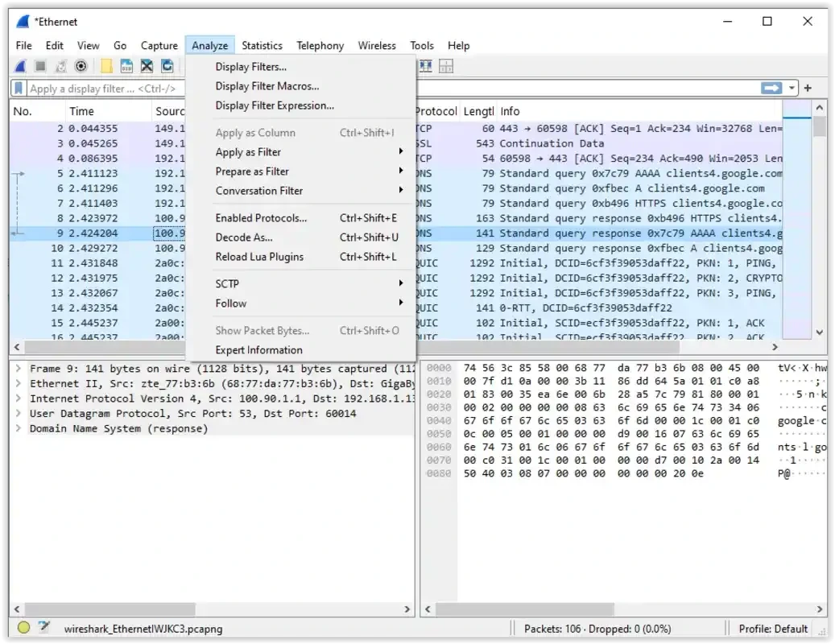Screen dimensions: 835x644
Task: Open the Help menu
Action: pos(458,46)
